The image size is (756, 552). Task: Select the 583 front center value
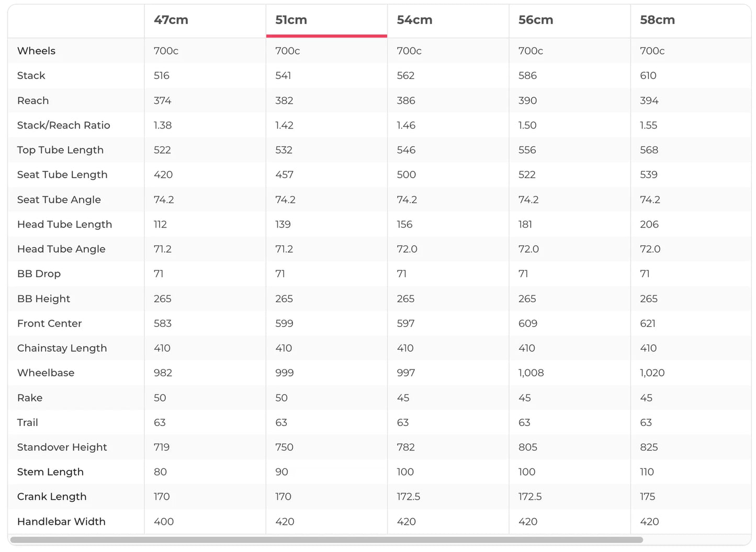tap(163, 324)
